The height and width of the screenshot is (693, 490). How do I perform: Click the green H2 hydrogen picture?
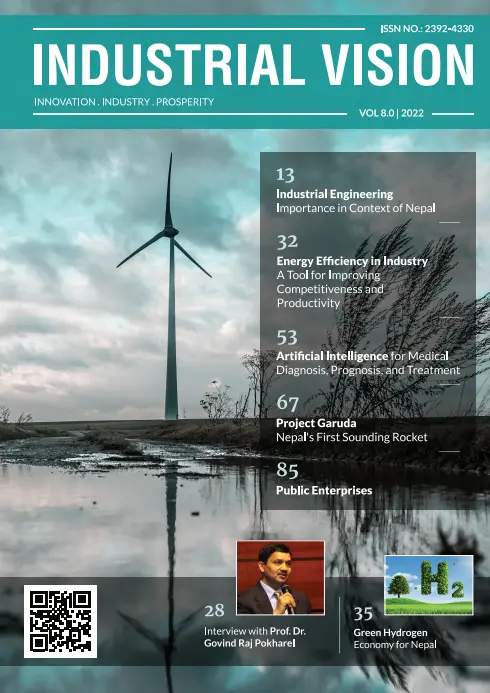429,585
